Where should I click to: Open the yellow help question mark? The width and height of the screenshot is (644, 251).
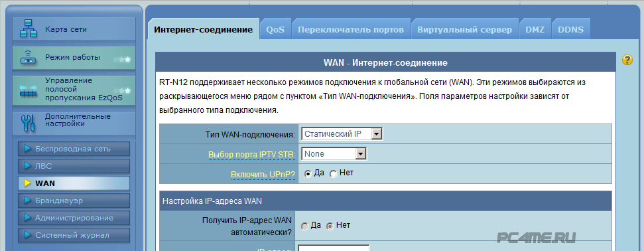pos(627,60)
